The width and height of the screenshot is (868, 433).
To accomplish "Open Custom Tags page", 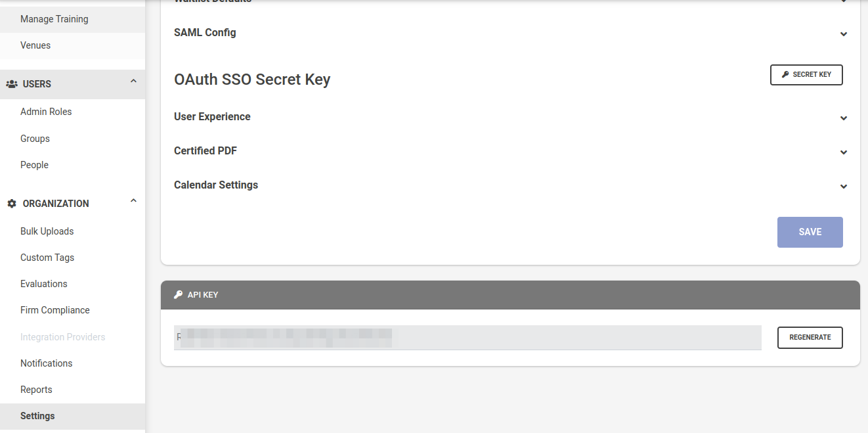I will [x=47, y=258].
